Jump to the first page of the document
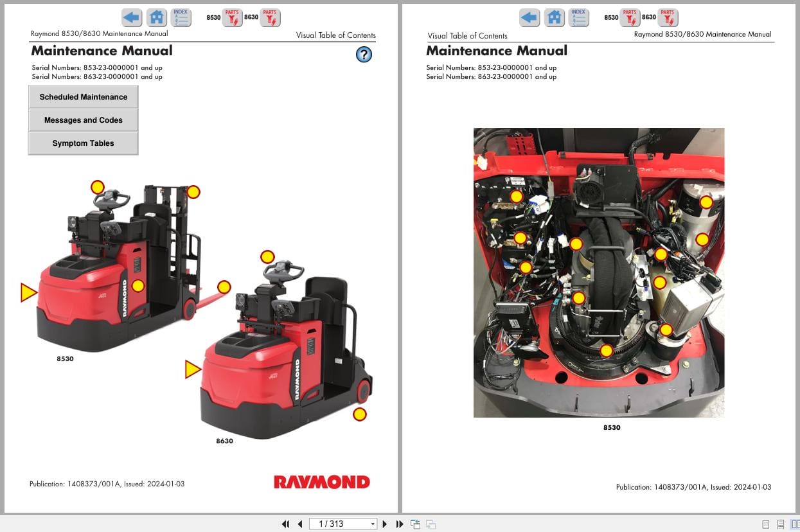This screenshot has width=800, height=532. (286, 524)
